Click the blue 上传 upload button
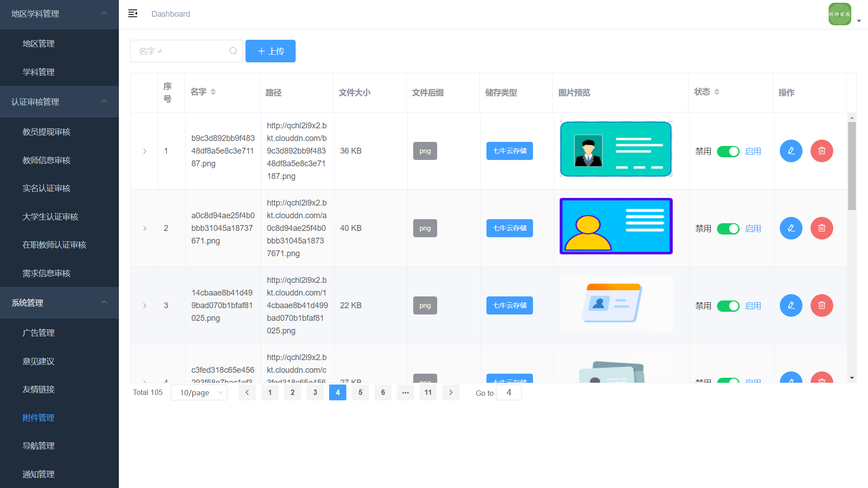Viewport: 868px width, 488px height. [270, 51]
